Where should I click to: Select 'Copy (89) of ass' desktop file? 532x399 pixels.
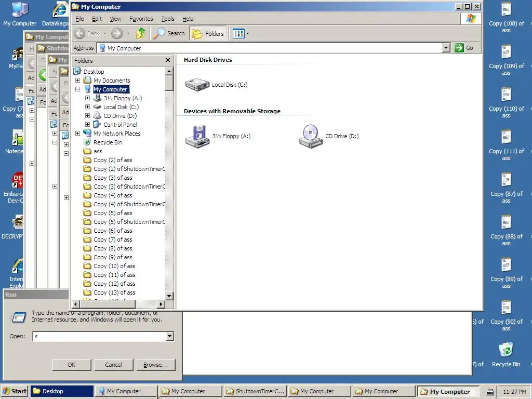(x=506, y=273)
